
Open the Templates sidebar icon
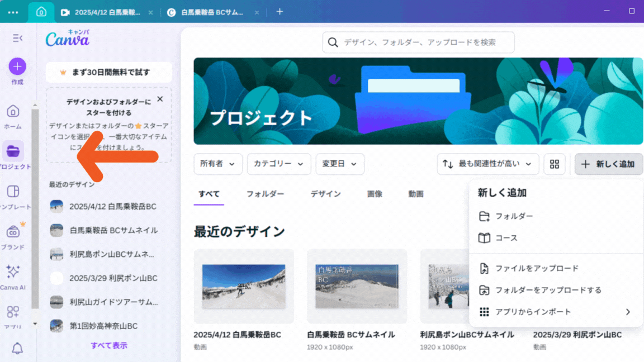13,192
